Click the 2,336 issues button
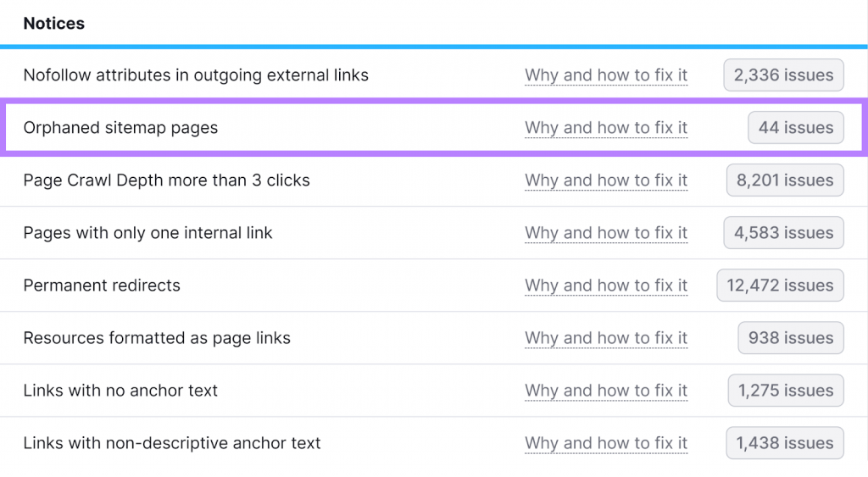This screenshot has width=868, height=477. [783, 75]
